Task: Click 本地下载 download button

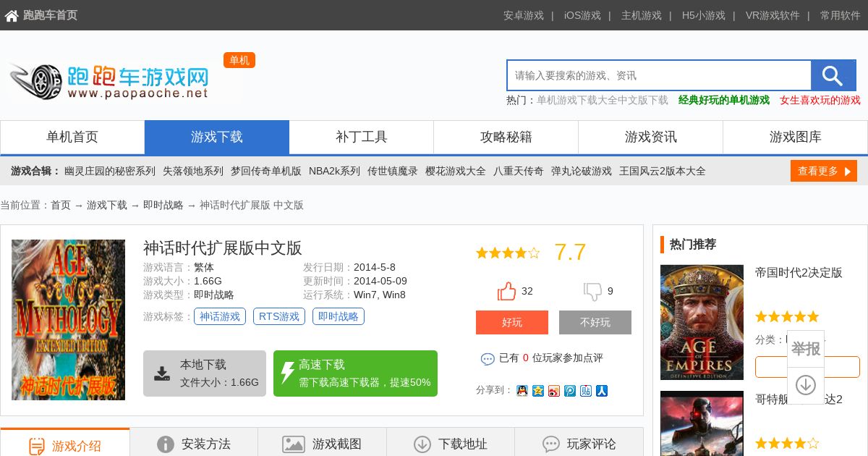Action: point(205,373)
